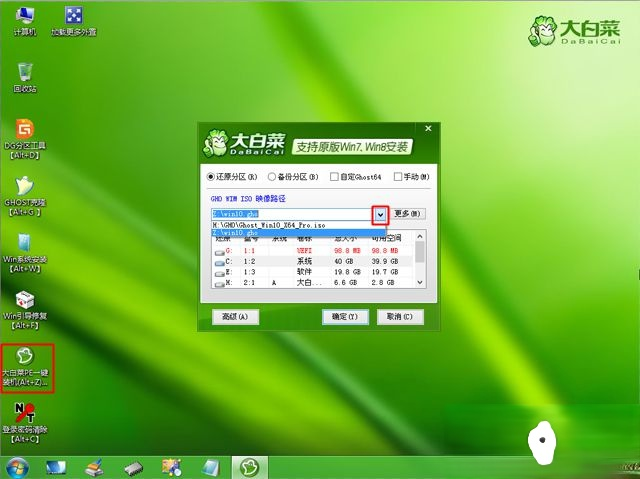Select the 软件 partition row 1:3

[313, 272]
